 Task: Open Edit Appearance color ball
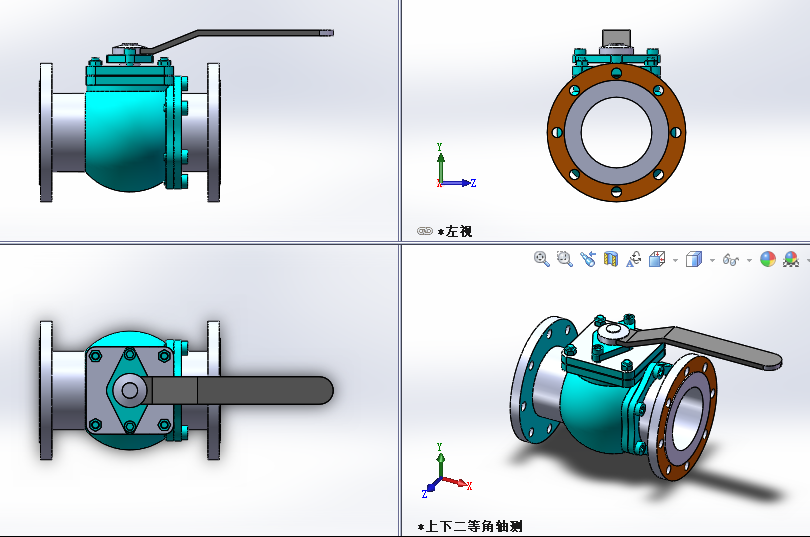pyautogui.click(x=768, y=259)
